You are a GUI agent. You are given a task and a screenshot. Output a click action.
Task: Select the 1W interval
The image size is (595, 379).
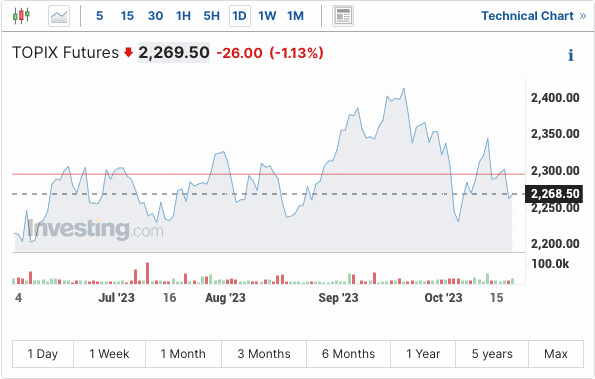(x=268, y=16)
